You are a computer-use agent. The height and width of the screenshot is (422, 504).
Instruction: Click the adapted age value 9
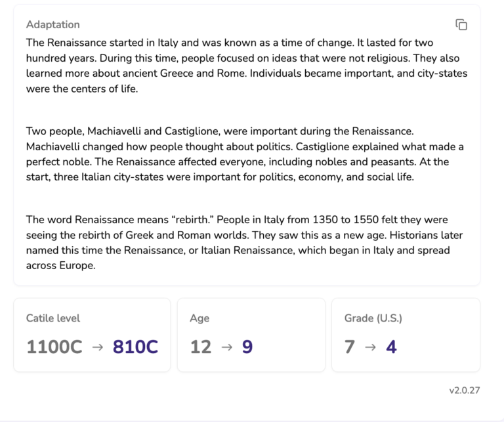click(x=247, y=347)
